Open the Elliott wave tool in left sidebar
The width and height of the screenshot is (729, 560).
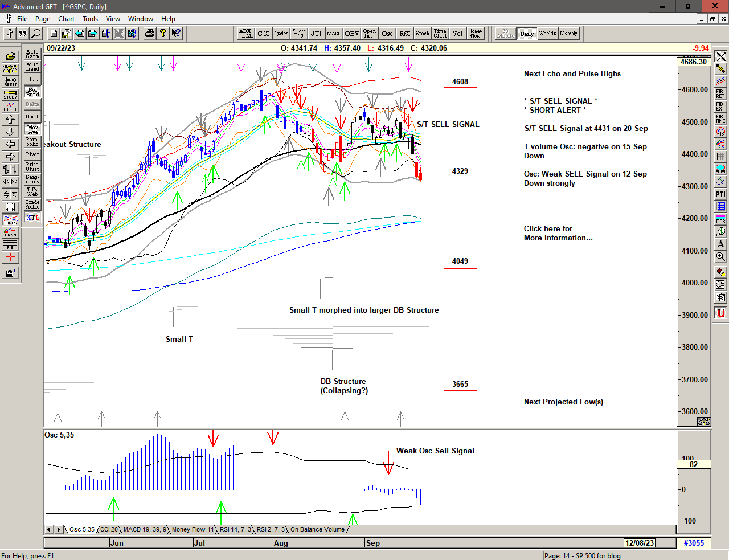pos(10,107)
